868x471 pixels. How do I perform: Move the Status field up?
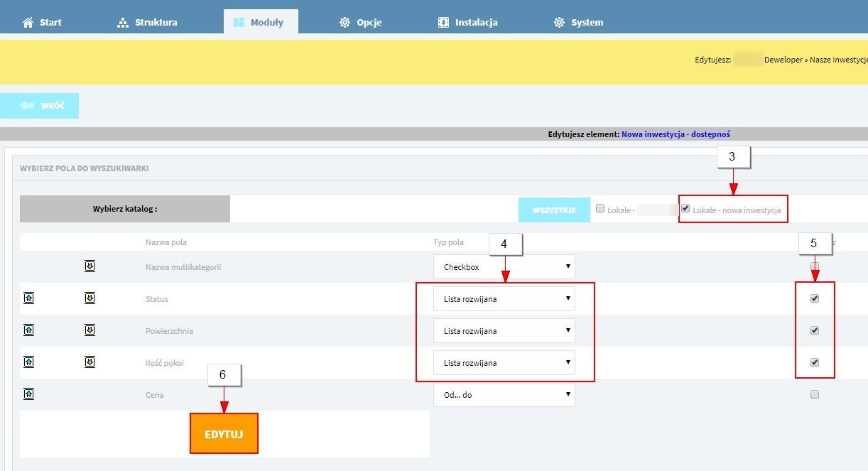click(28, 298)
